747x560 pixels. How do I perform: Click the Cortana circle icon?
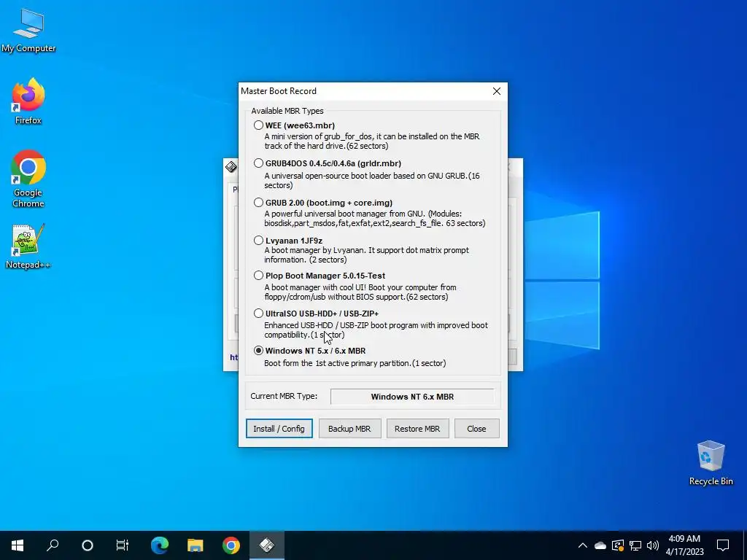tap(88, 545)
